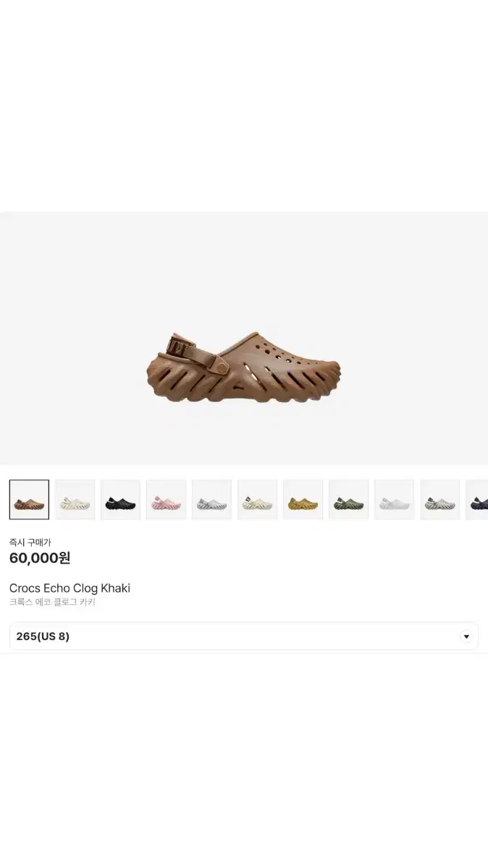
Task: Click the 즉시 구매가 label
Action: tap(30, 542)
